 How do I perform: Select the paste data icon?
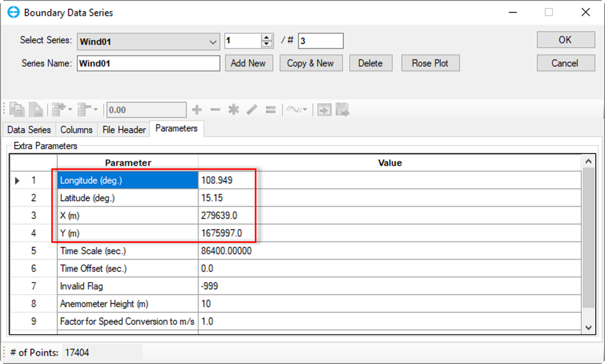coord(36,110)
